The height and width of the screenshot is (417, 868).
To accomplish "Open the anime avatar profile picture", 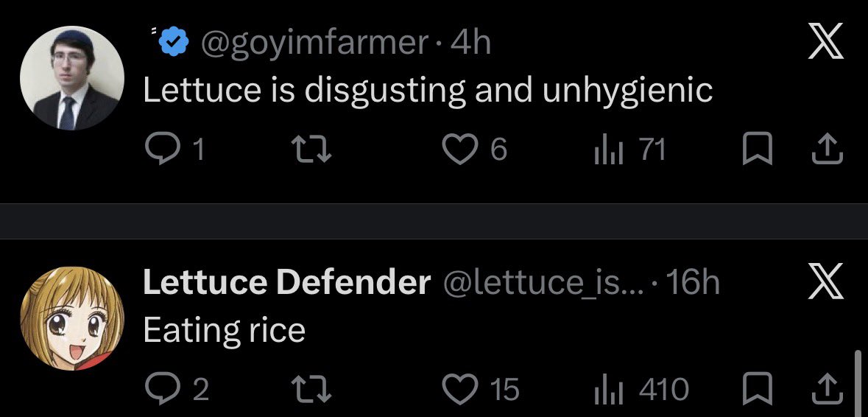I will [x=72, y=318].
